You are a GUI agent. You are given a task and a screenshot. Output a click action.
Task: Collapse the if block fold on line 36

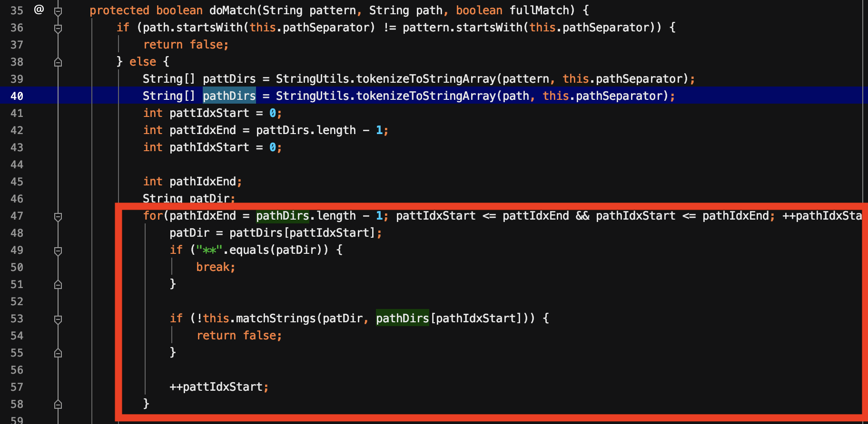coord(58,28)
